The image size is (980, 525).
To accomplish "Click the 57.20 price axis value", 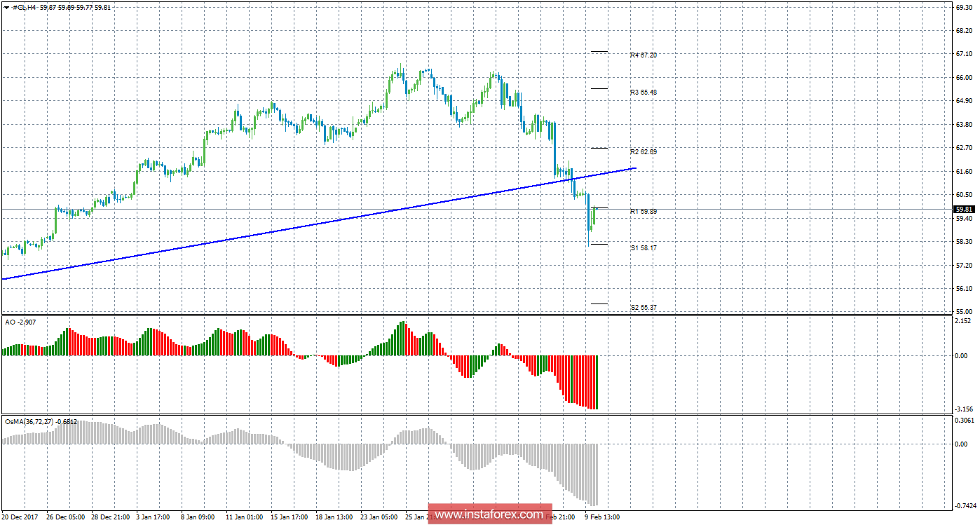I will (x=964, y=266).
